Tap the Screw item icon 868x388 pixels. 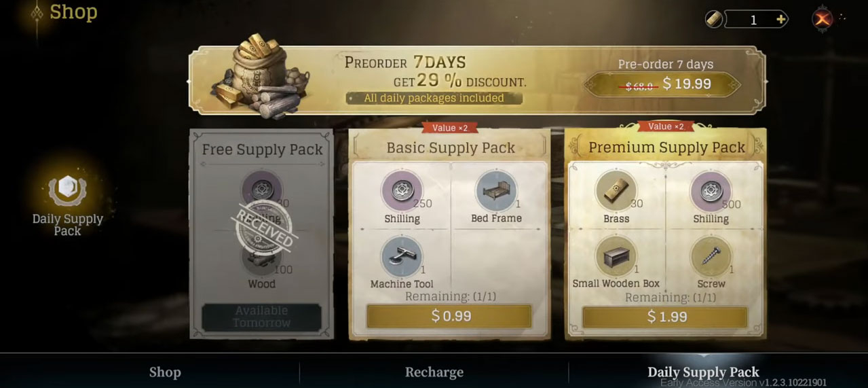711,257
